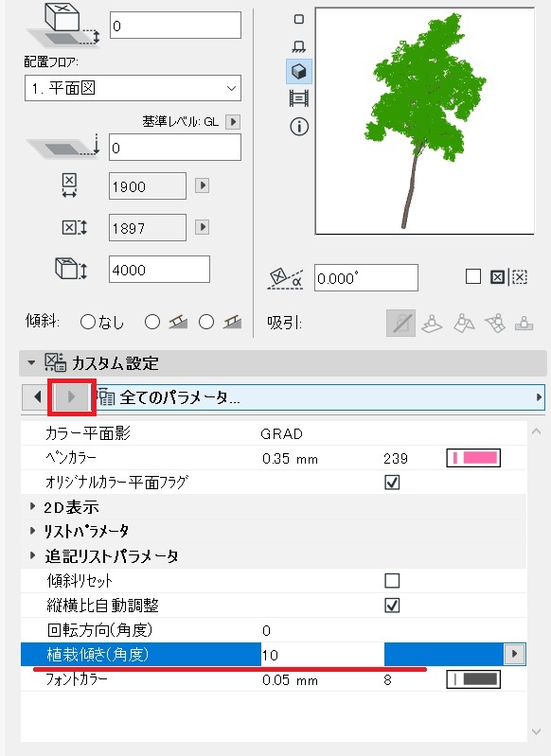Click the mirror object icon
551x756 pixels.
497,277
